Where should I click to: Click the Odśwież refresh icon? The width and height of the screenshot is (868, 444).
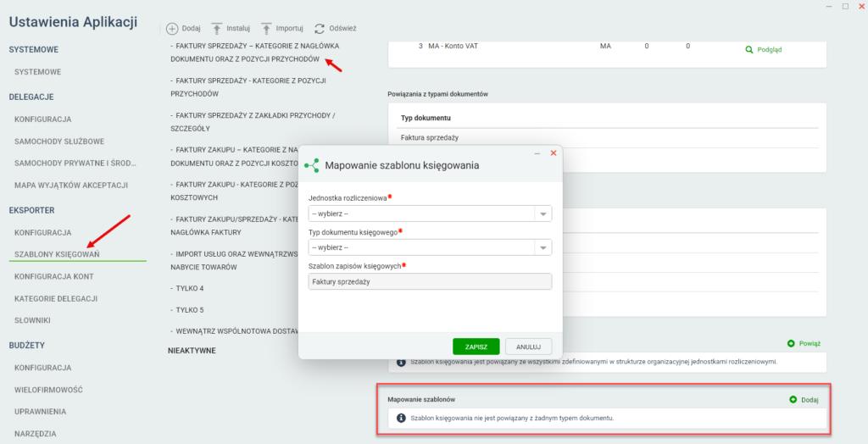(320, 28)
